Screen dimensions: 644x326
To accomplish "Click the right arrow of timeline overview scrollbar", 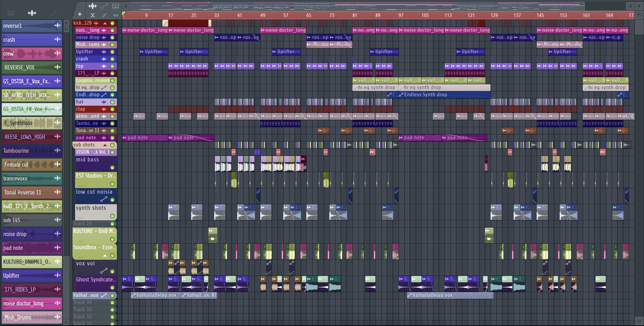I will (631, 6).
